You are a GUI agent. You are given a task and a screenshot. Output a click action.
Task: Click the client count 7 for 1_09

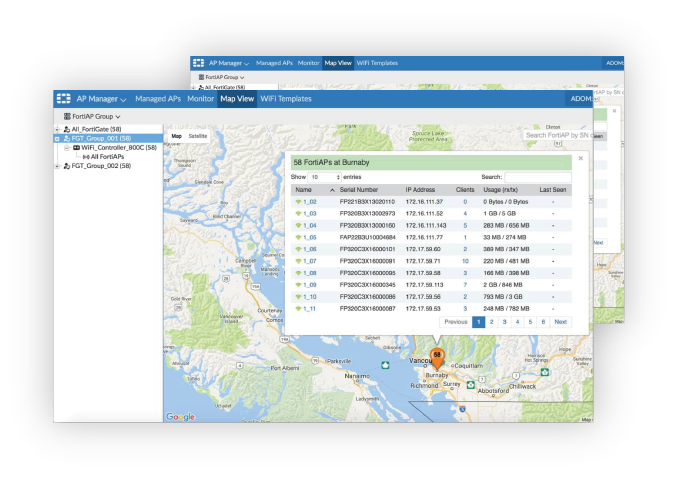click(x=465, y=285)
